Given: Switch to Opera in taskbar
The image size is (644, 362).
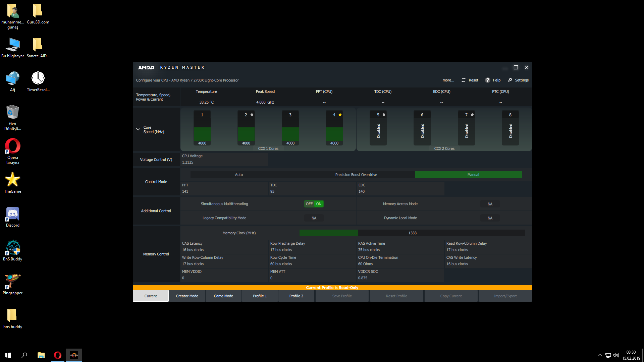Looking at the screenshot, I should pyautogui.click(x=58, y=355).
